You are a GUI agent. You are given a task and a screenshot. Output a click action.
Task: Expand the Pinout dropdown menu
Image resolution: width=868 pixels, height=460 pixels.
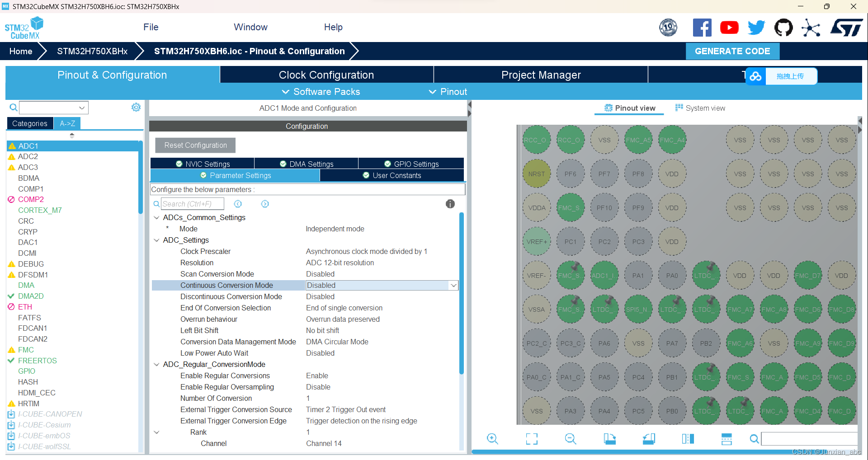click(448, 92)
